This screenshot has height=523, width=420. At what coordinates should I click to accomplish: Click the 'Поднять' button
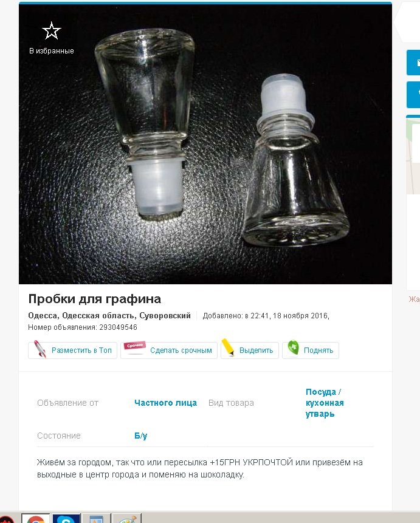point(311,350)
